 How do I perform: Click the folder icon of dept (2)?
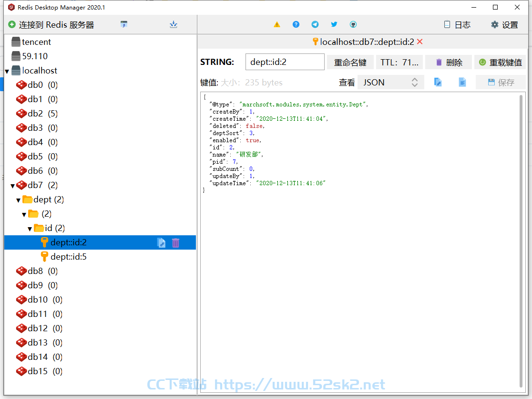point(27,199)
